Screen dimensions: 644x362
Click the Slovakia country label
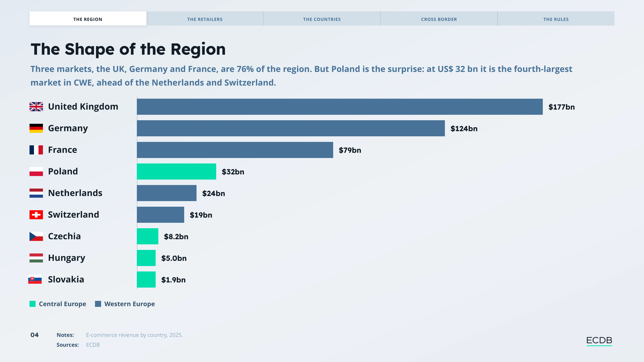pyautogui.click(x=66, y=280)
